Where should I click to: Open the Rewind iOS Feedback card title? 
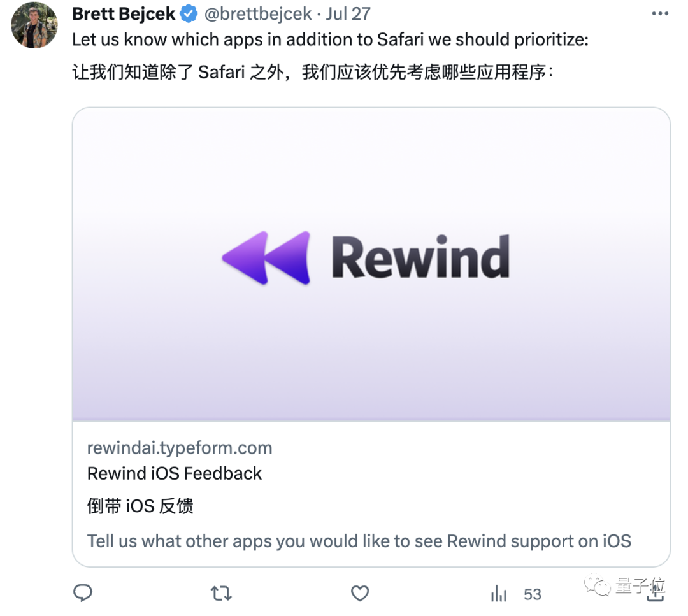click(175, 473)
